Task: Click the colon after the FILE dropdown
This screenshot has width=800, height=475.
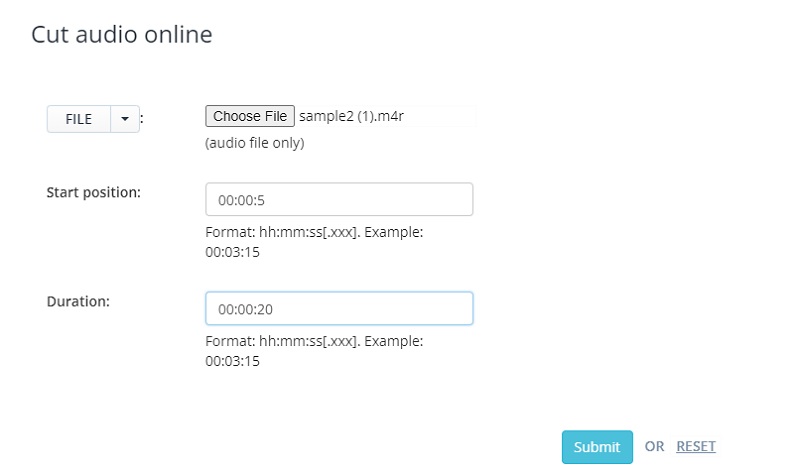Action: point(142,119)
